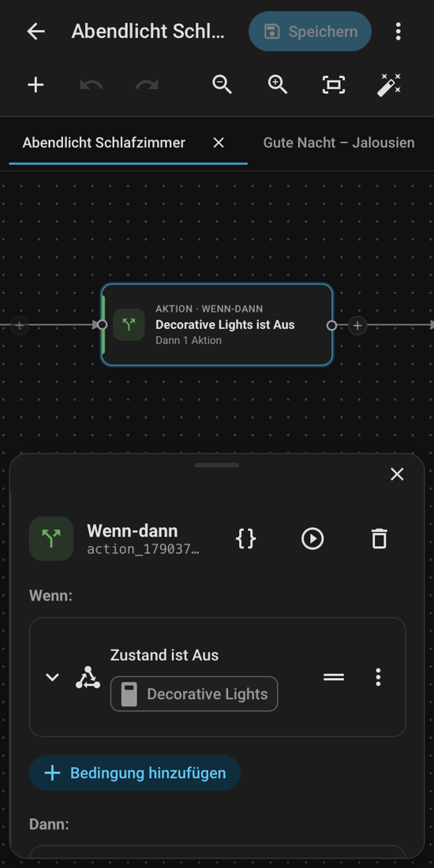The image size is (434, 868).
Task: Add a step after the Wenn-dann node
Action: point(357,325)
